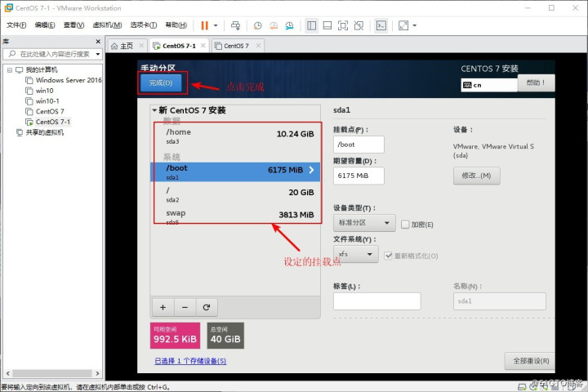Click the full screen mode icon

coord(343,25)
